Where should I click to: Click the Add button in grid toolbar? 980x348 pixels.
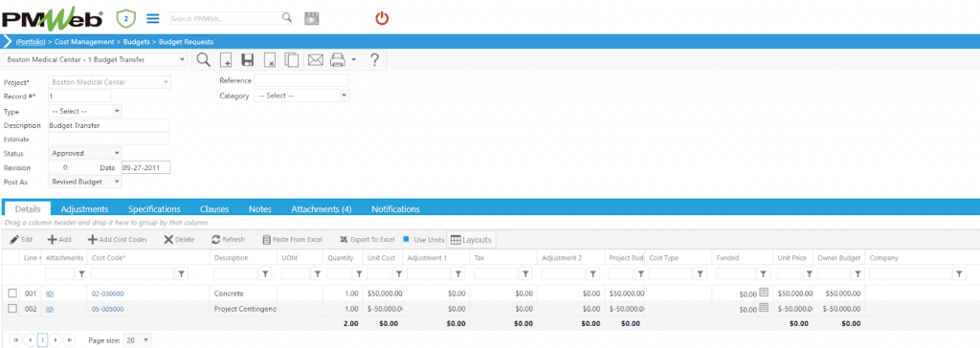tap(60, 239)
